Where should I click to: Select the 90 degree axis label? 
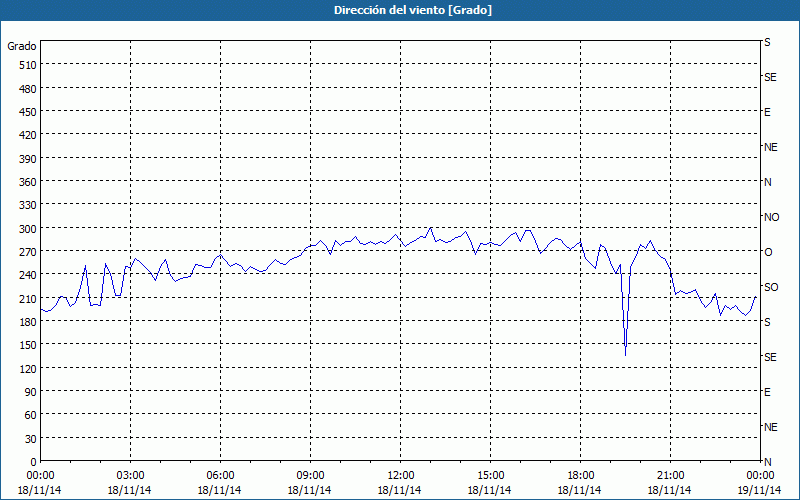31,392
